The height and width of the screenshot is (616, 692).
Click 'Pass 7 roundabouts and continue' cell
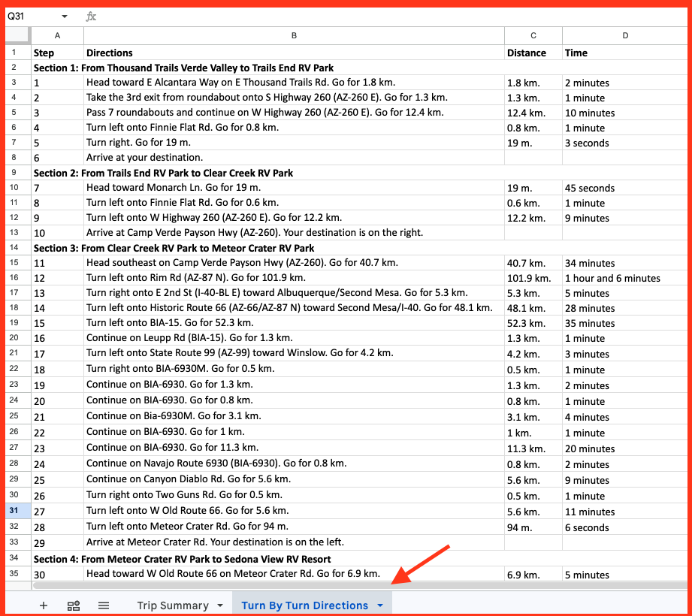tap(294, 113)
